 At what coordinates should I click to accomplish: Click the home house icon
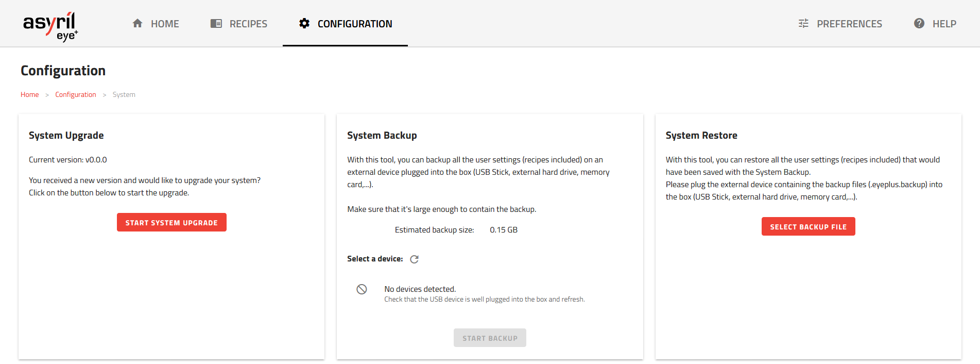[x=137, y=23]
